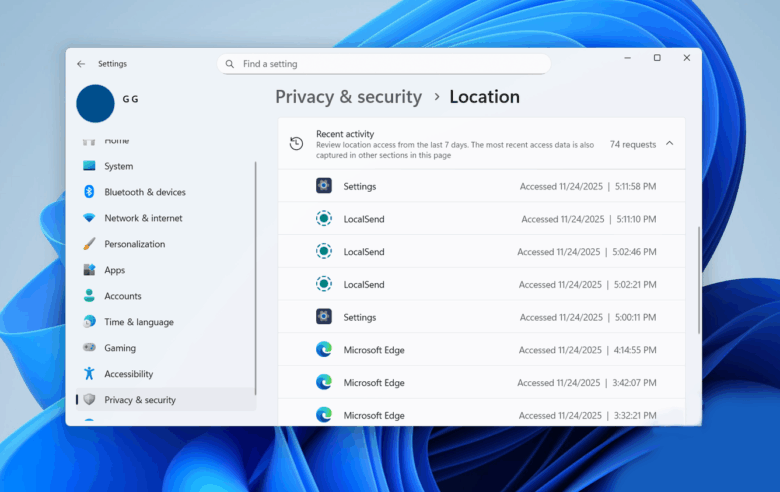Click the Network & internet Wi-Fi icon
The image size is (780, 492).
[89, 218]
